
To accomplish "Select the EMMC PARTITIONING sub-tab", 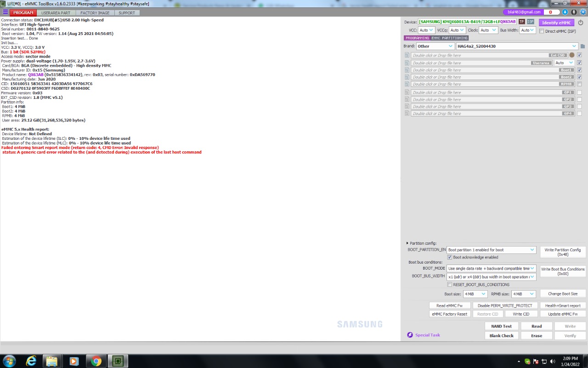I will click(450, 38).
